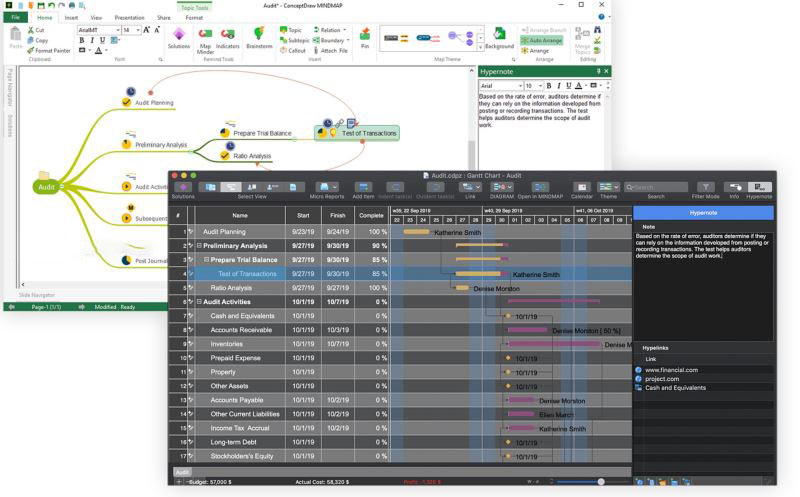Image resolution: width=800 pixels, height=497 pixels.
Task: Click the Solutions icon in MINDMAP ribbon
Action: pyautogui.click(x=179, y=39)
